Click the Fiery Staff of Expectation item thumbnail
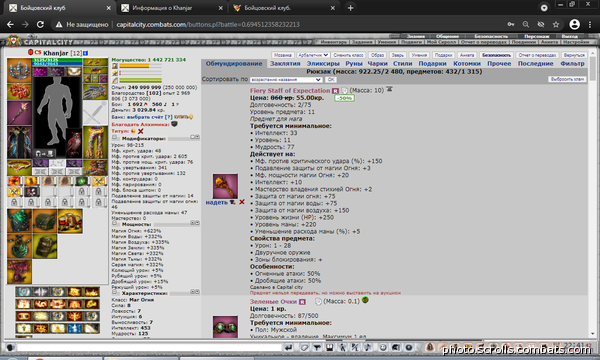The image size is (600, 360). pos(225,186)
